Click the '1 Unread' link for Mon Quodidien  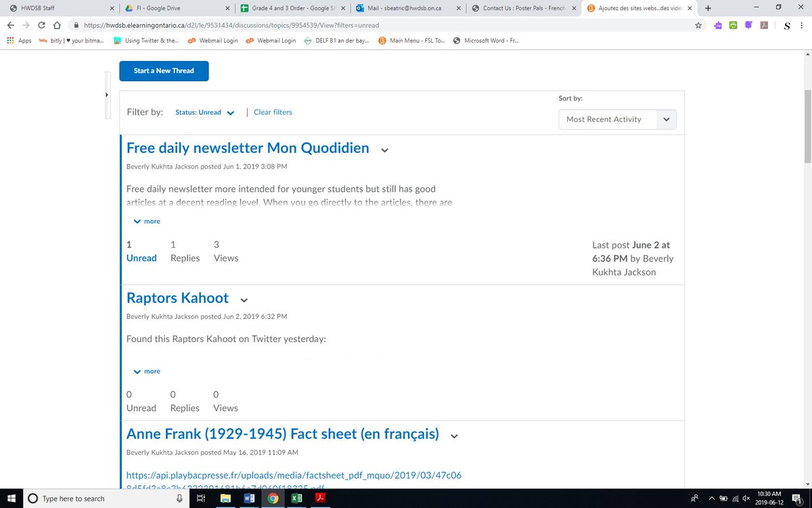pyautogui.click(x=141, y=251)
